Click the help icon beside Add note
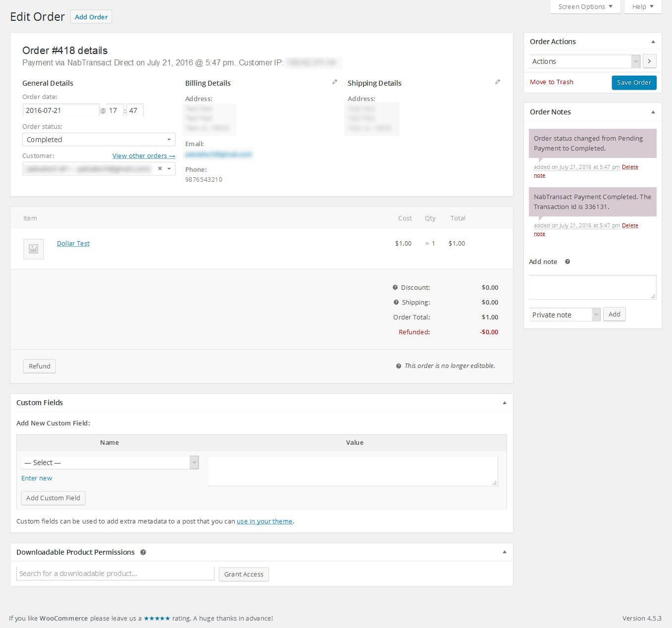Viewport: 672px width, 628px height. click(x=568, y=262)
